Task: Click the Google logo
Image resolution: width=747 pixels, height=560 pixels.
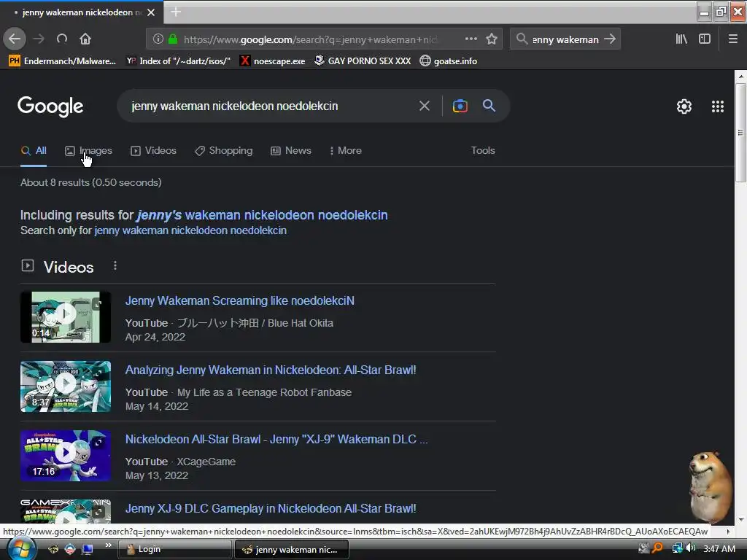Action: pyautogui.click(x=50, y=106)
